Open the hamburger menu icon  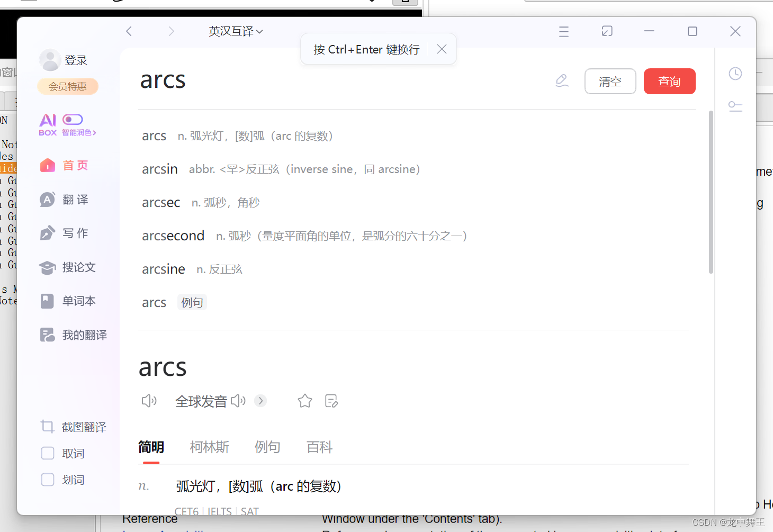564,32
